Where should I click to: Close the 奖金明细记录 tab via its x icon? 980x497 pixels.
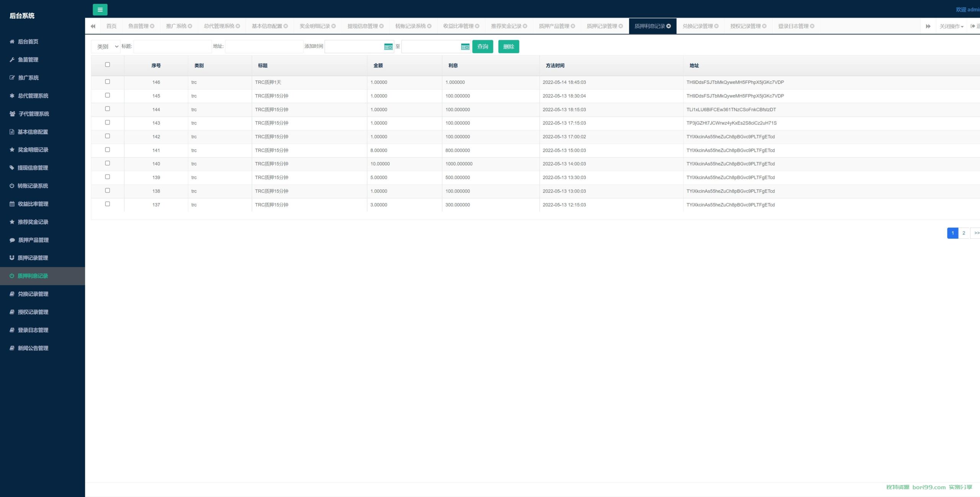point(334,26)
